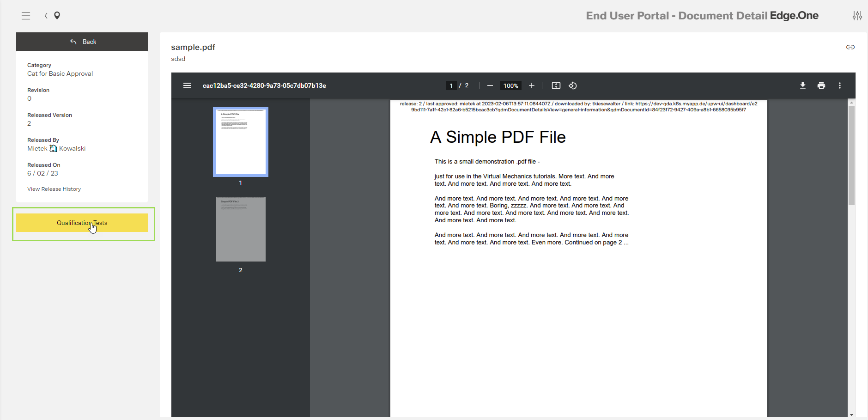Print the PDF document
This screenshot has height=420, width=868.
click(821, 85)
